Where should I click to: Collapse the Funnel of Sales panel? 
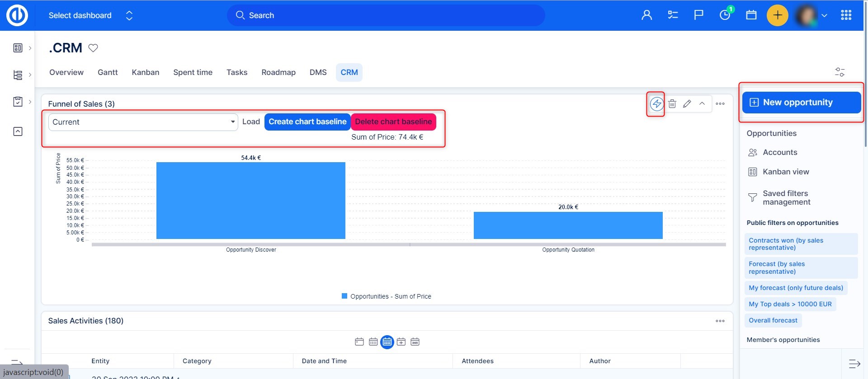[702, 104]
